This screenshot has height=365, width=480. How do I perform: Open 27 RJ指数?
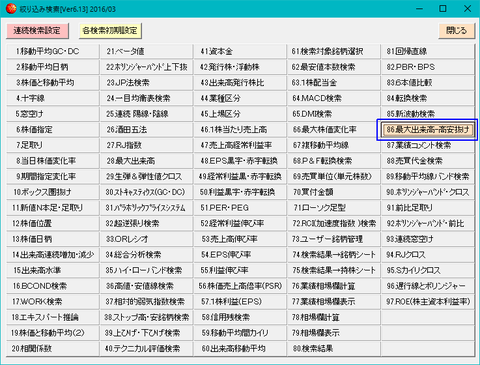tap(146, 145)
